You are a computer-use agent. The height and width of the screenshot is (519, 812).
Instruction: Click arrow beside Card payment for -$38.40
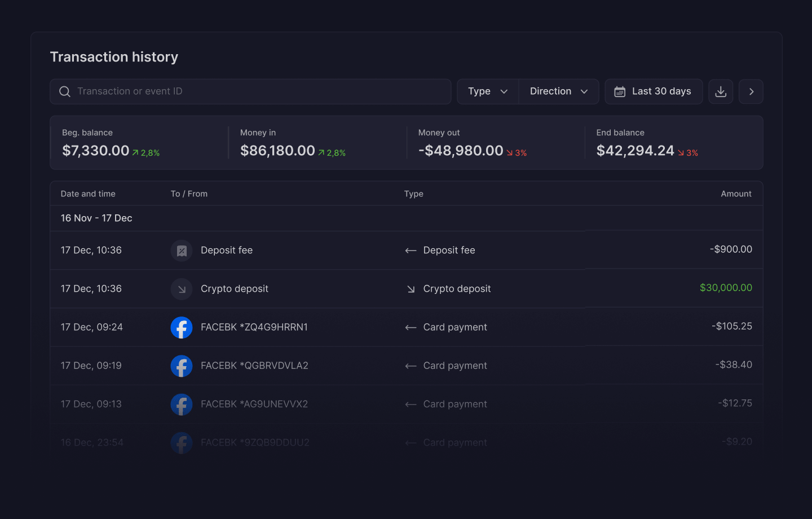tap(411, 366)
